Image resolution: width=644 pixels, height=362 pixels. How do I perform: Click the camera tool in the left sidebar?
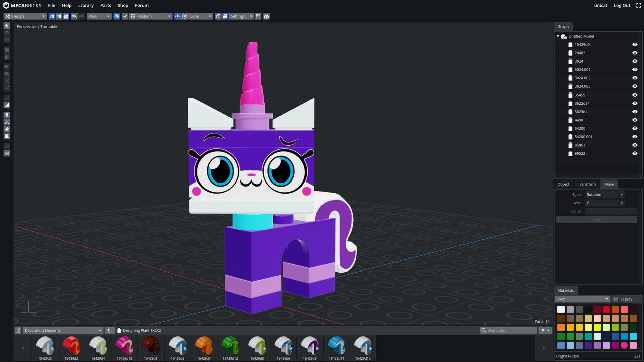click(7, 136)
